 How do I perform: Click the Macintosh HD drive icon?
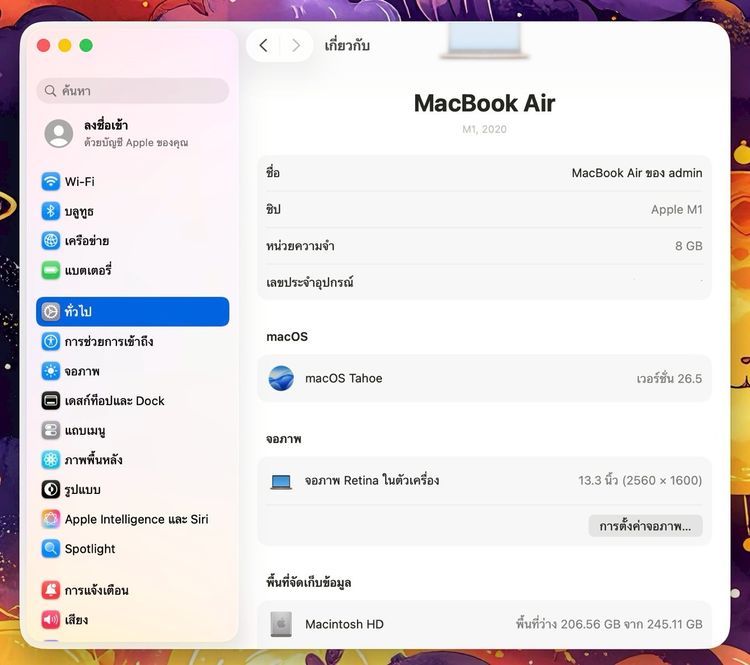pyautogui.click(x=281, y=624)
